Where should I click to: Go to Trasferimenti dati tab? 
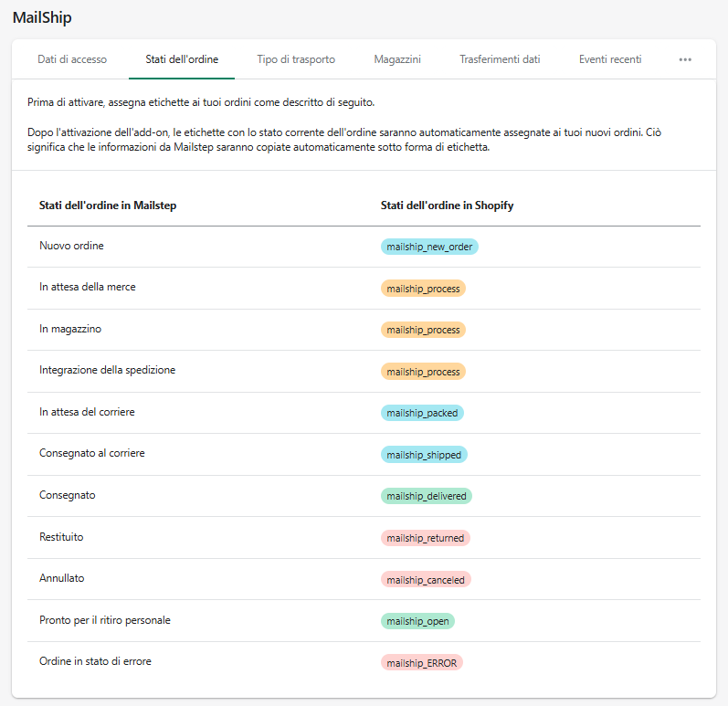pyautogui.click(x=500, y=59)
